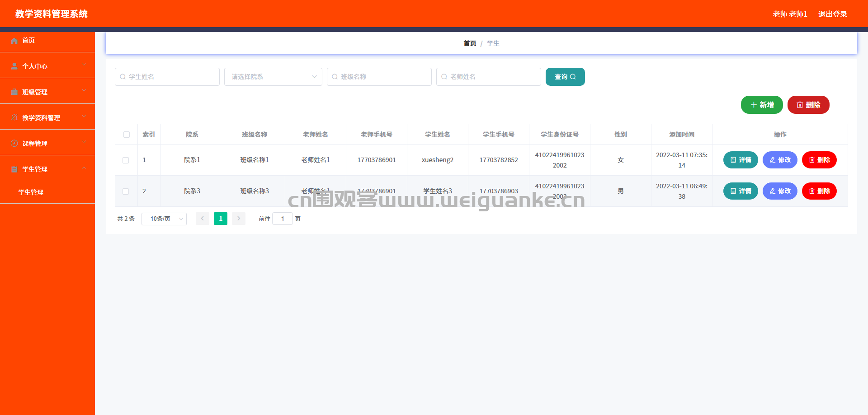Select page 1 in pagination

(x=221, y=219)
